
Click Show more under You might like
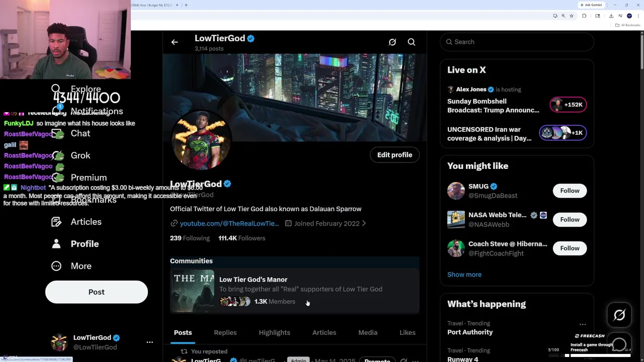[464, 275]
